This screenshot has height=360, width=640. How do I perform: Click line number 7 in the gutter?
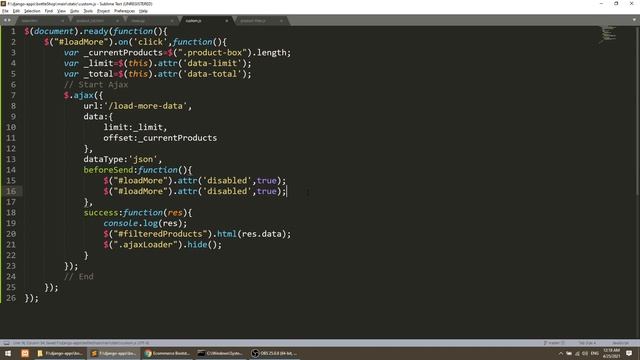pos(13,96)
